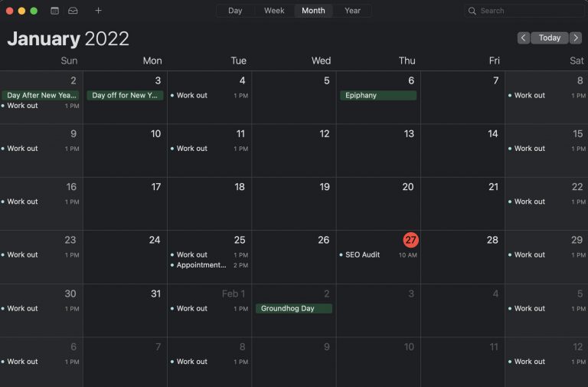The height and width of the screenshot is (387, 588).
Task: Open the calendars list sidebar icon
Action: click(55, 11)
